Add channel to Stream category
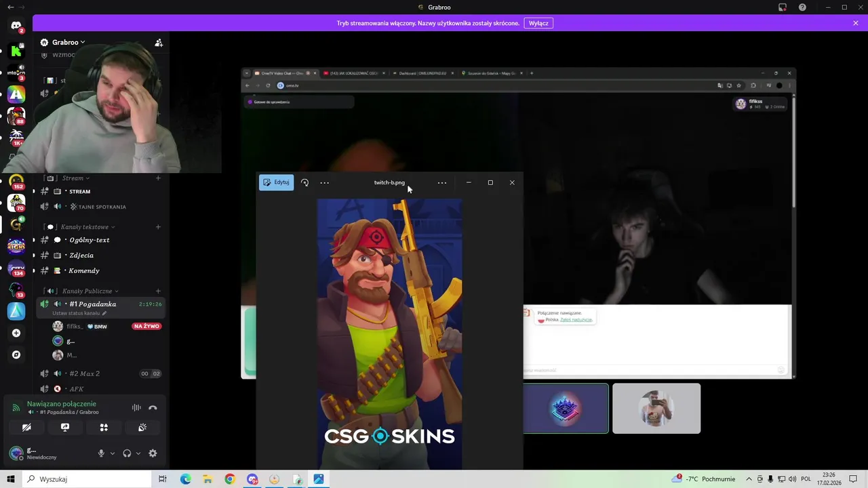Screen dimensions: 868x488 click(158, 178)
